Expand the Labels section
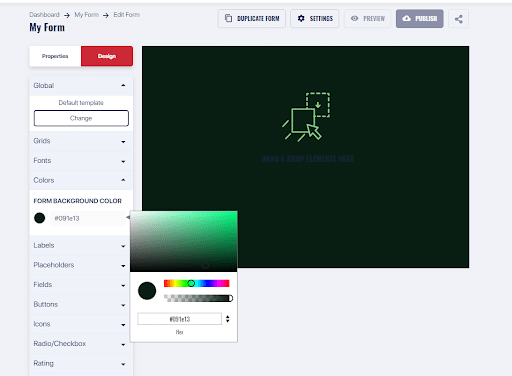 [x=81, y=246]
